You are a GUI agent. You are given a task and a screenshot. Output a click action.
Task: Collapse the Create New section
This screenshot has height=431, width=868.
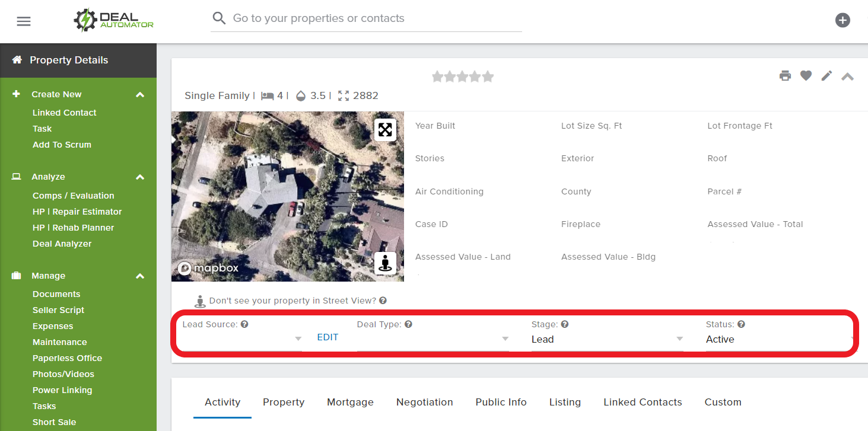point(140,95)
